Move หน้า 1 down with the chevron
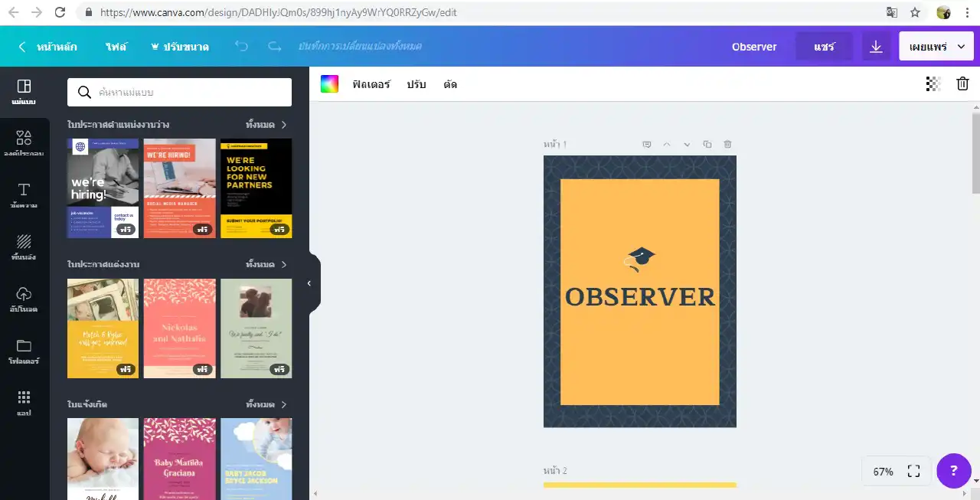This screenshot has height=500, width=980. point(687,144)
